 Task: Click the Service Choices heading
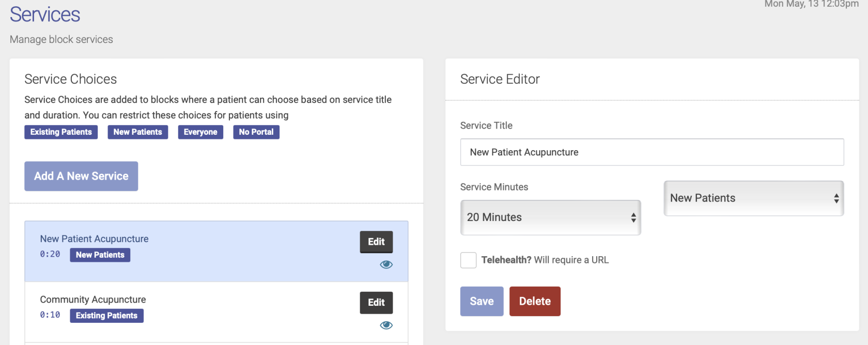click(x=71, y=79)
